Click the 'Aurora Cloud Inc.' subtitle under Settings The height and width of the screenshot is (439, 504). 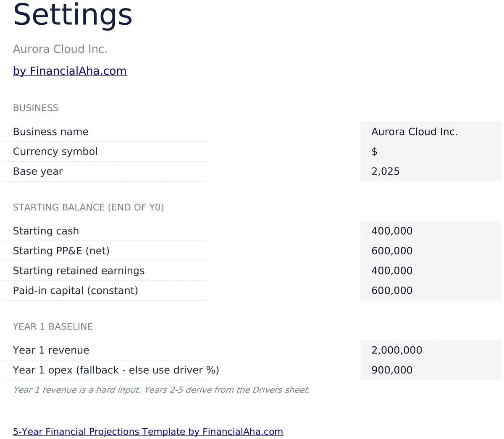click(60, 49)
